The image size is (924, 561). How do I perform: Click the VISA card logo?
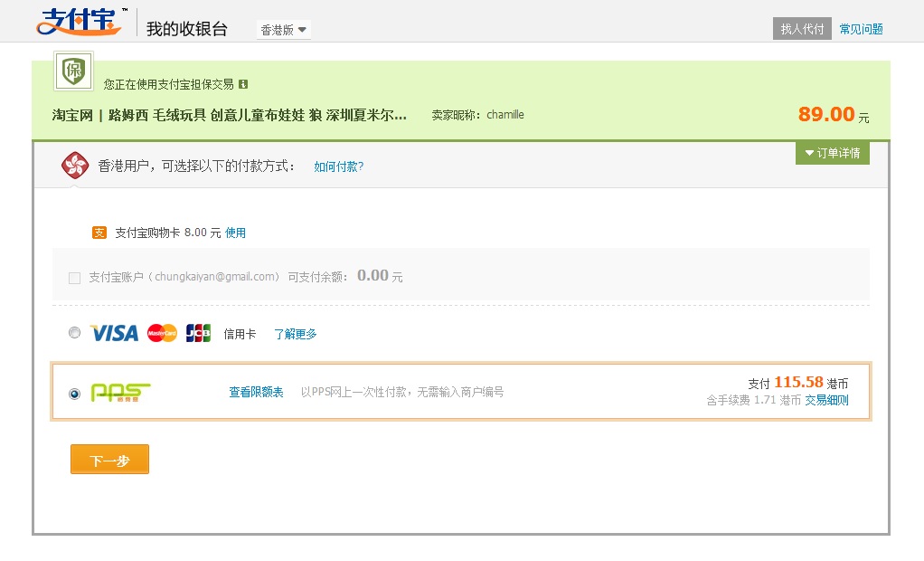tap(114, 333)
